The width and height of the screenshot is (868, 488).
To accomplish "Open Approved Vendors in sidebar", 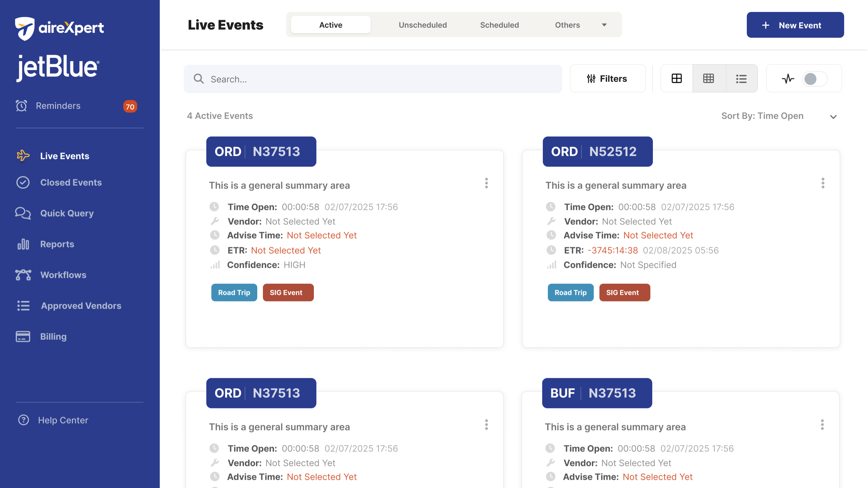I will pos(81,306).
